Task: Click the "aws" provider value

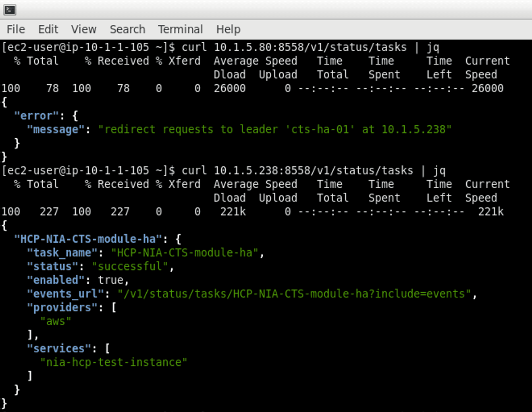Action: 56,322
